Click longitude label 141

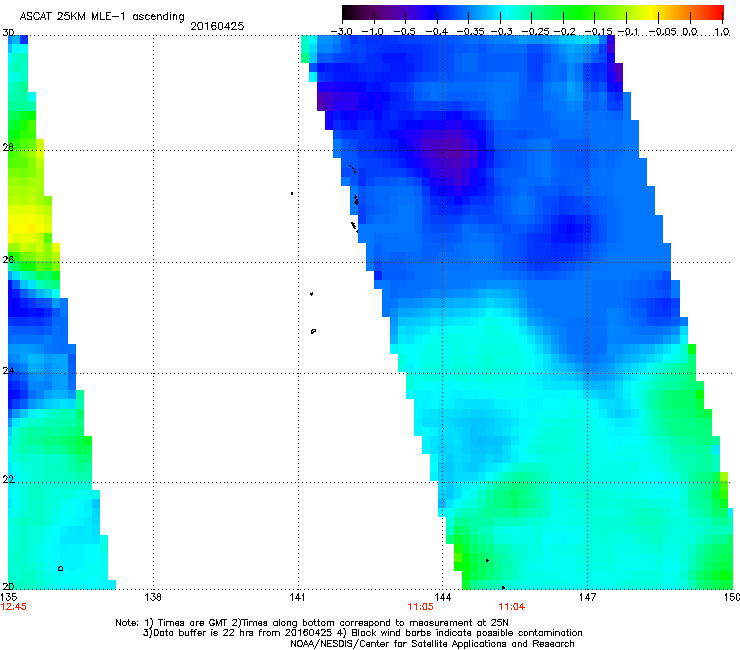pos(297,597)
